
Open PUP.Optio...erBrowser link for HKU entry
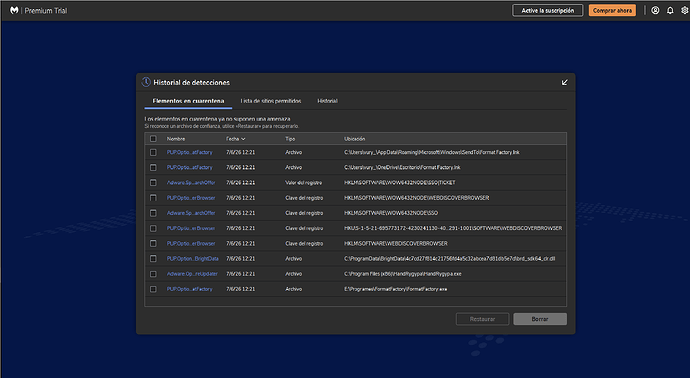pyautogui.click(x=191, y=228)
